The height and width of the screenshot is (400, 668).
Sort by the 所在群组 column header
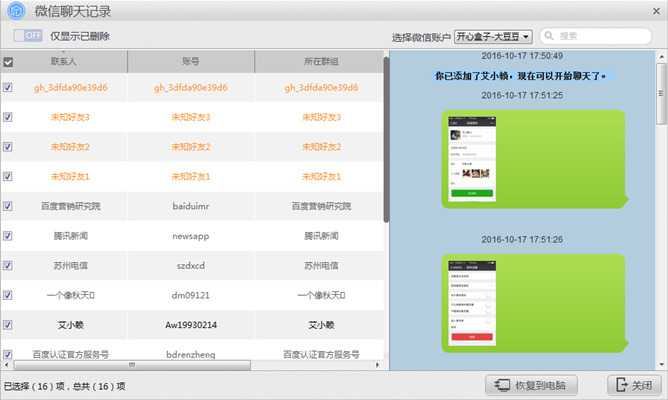coord(321,62)
